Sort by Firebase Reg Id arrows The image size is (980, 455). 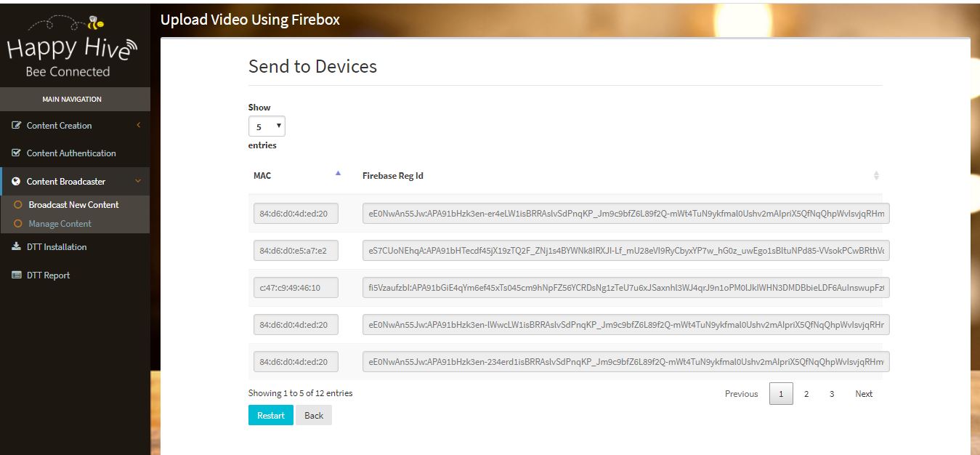click(875, 176)
